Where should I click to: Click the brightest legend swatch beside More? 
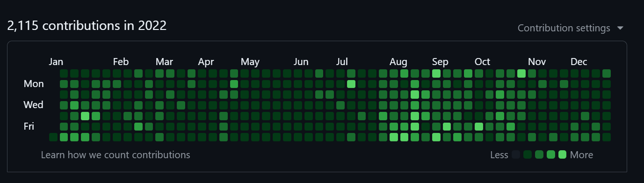(562, 154)
